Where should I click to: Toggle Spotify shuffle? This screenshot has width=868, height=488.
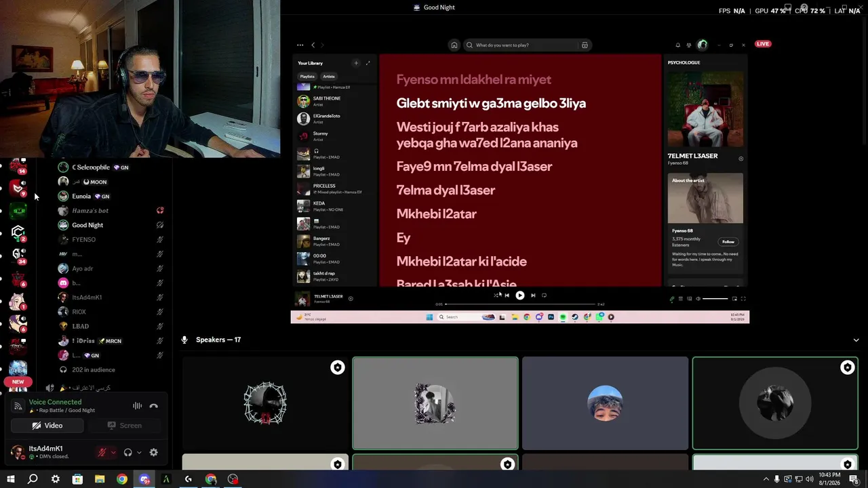click(x=497, y=295)
